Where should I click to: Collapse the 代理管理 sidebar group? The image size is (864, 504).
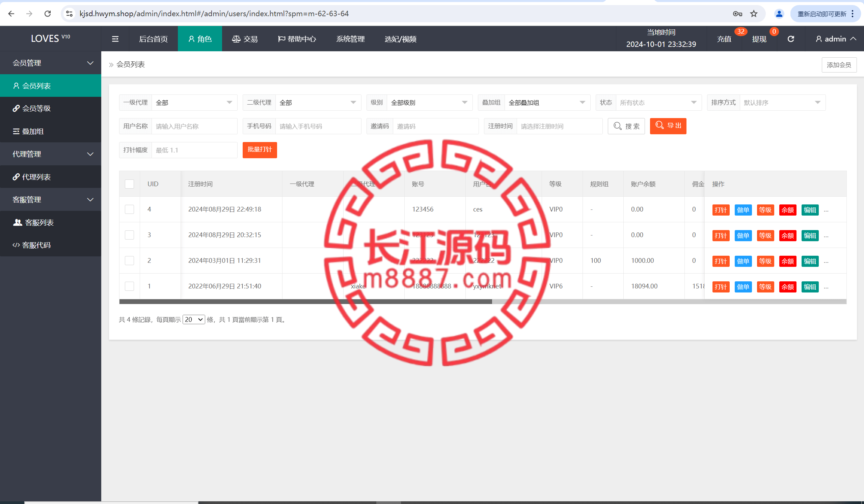51,154
